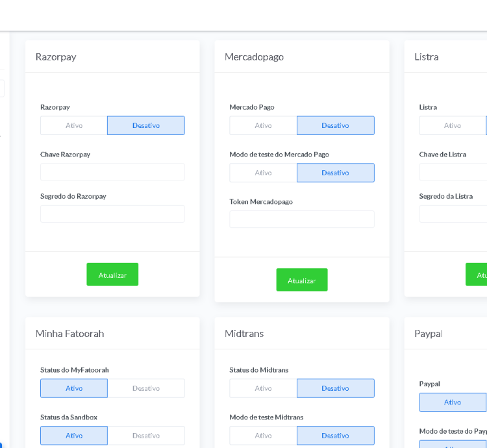Screen dimensions: 487x448
Task: Activate Listra using its Ativo option
Action: point(453,125)
